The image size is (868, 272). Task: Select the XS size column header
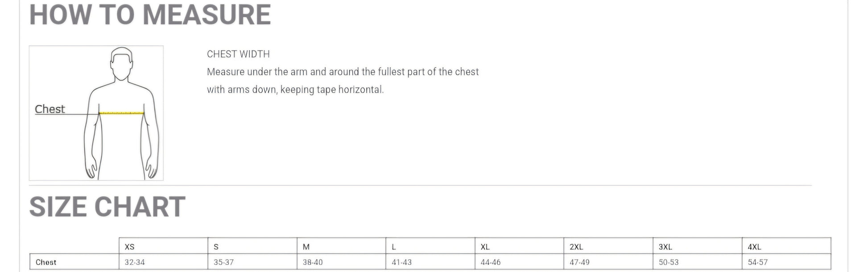[x=129, y=247]
